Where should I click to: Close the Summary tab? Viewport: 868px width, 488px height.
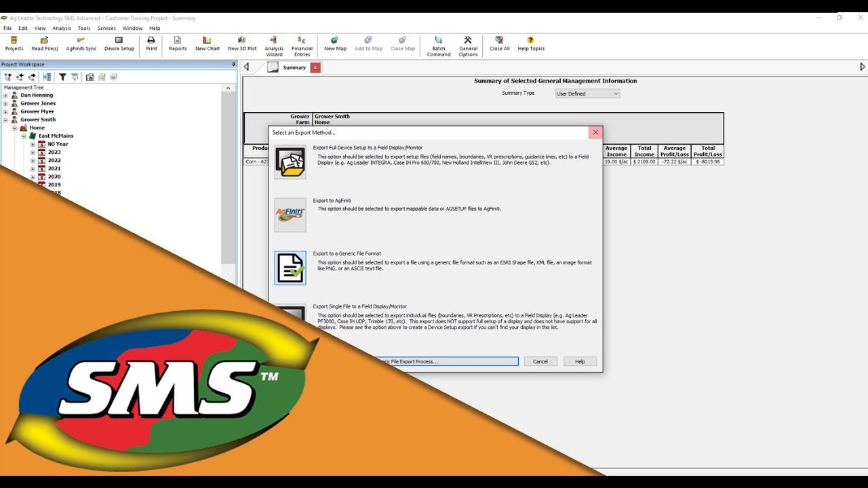[315, 68]
